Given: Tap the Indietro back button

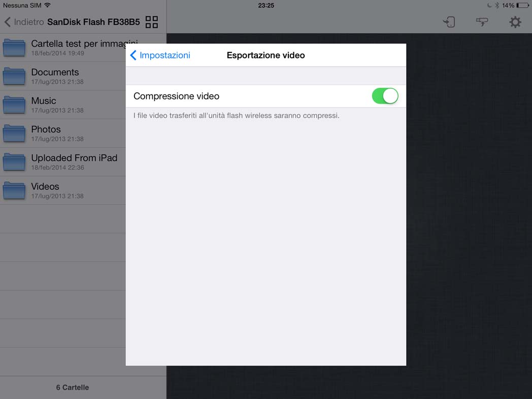Looking at the screenshot, I should (x=24, y=22).
